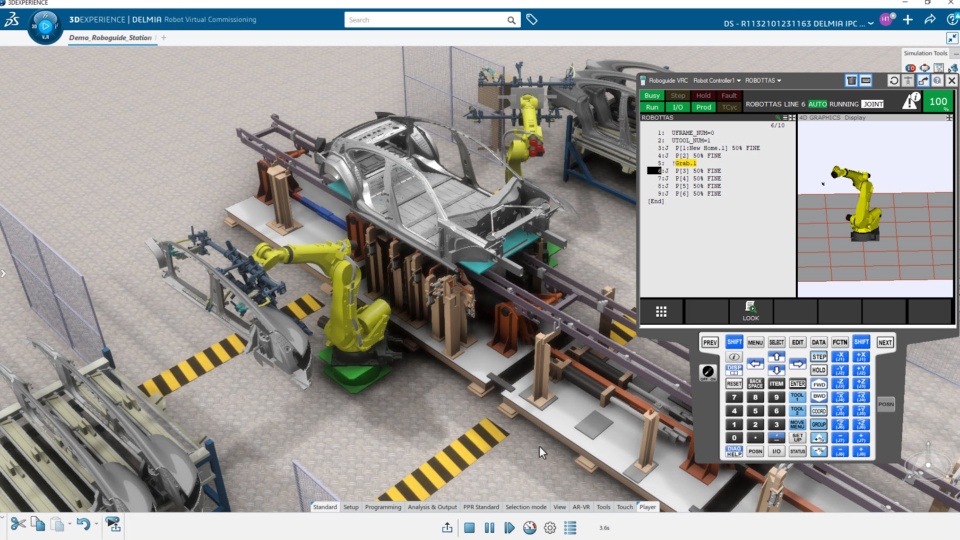Click the paste clipboard icon
Viewport: 960px width, 540px height.
tap(57, 524)
